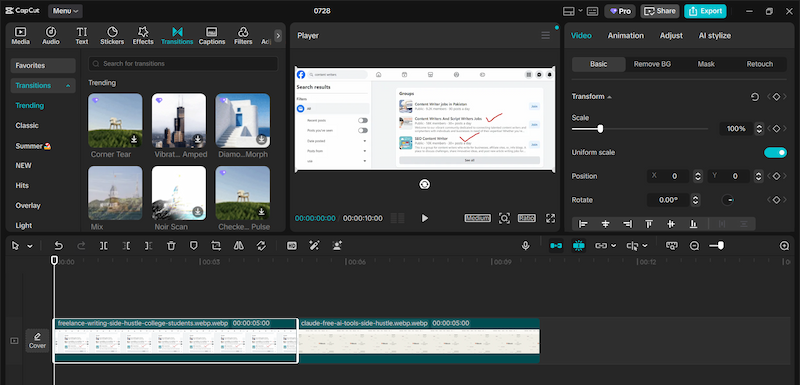Click the Ratio button in player
Viewport: 800px width, 385px height.
tap(527, 218)
